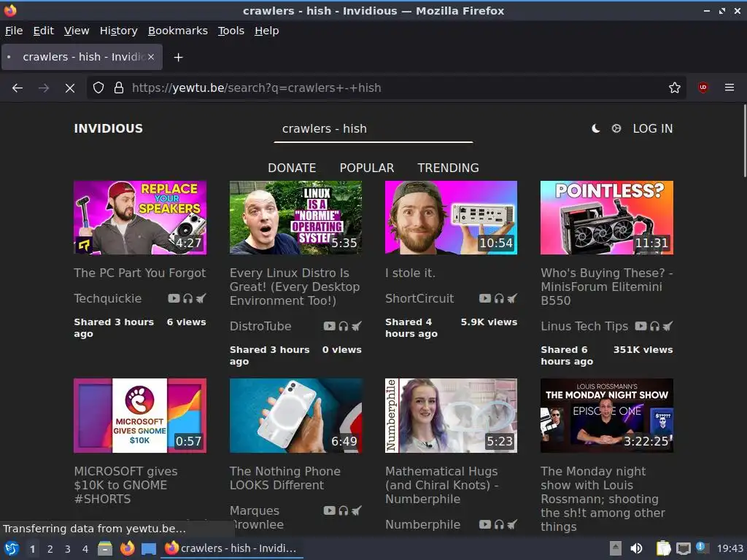
Task: Click DistroTube audio mode headphones icon
Action: 344,326
